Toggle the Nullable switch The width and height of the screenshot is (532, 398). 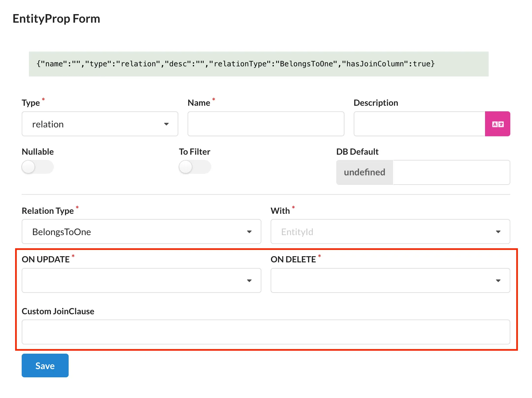[x=37, y=167]
